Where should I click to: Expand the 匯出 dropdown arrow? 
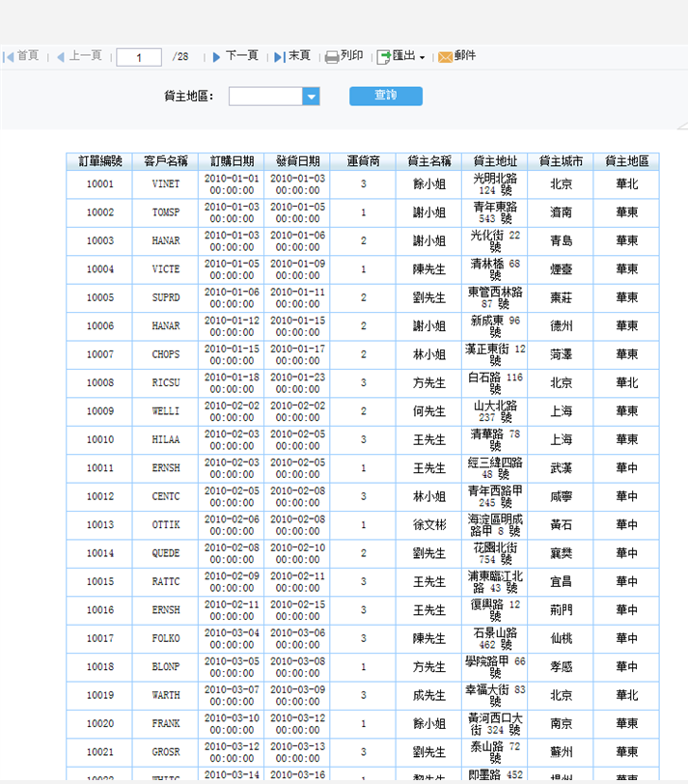coord(422,58)
